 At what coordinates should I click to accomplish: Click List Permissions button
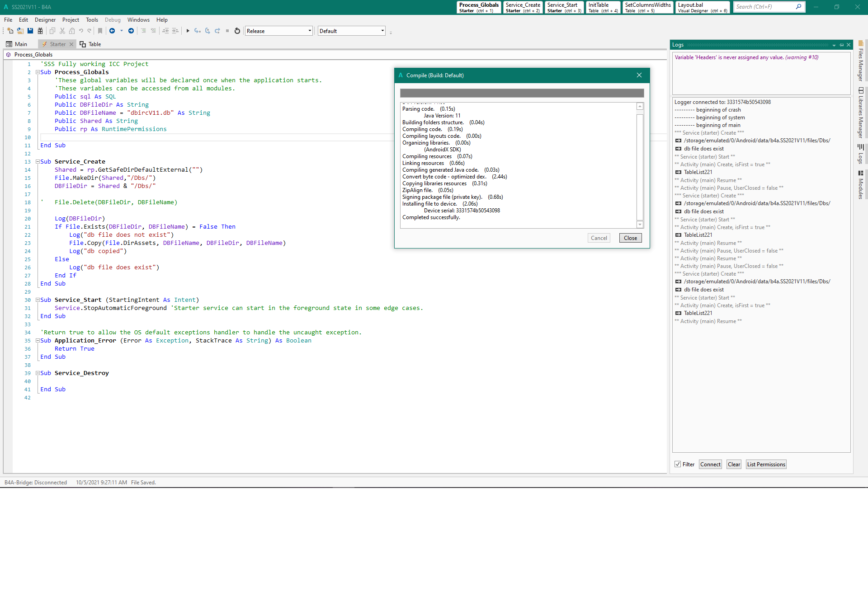coord(766,464)
